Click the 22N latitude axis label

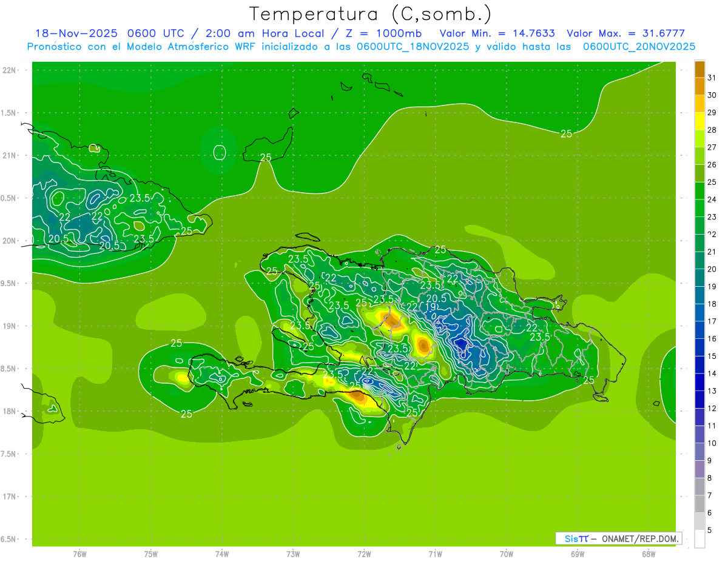(x=9, y=70)
